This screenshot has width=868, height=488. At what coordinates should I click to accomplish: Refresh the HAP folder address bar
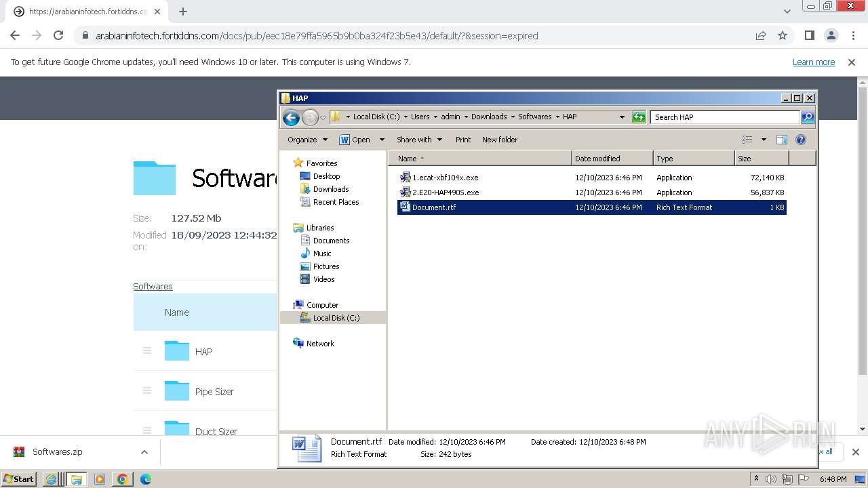coord(639,117)
